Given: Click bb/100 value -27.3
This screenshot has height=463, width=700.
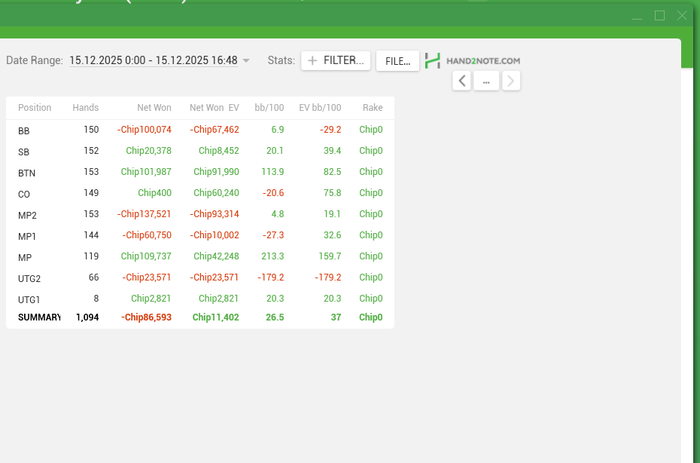Looking at the screenshot, I should tap(273, 235).
